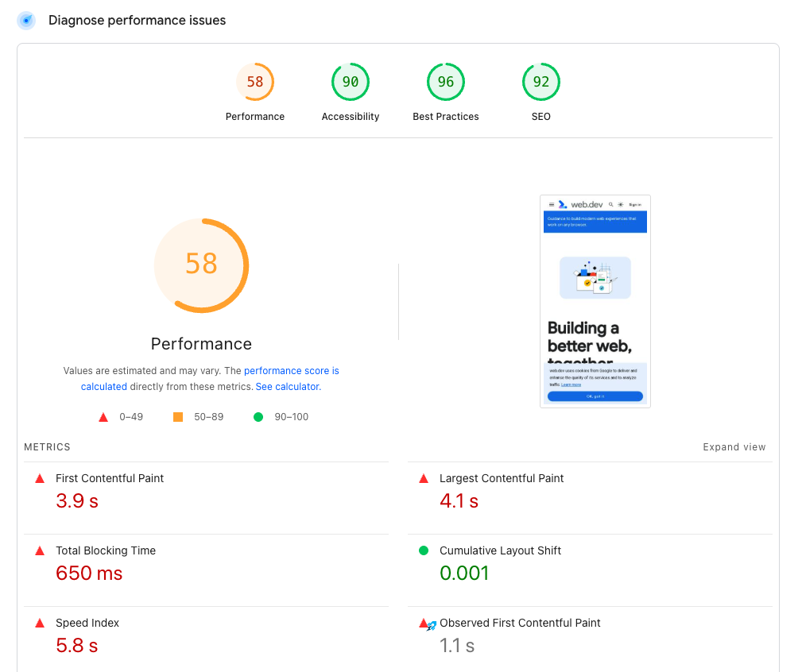
Task: Switch to the Performance category
Action: (254, 91)
